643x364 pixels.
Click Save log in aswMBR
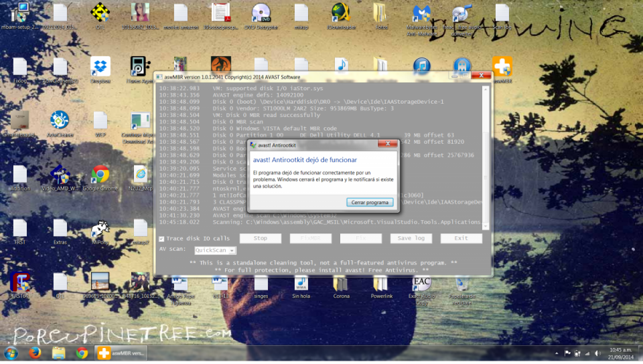click(411, 238)
